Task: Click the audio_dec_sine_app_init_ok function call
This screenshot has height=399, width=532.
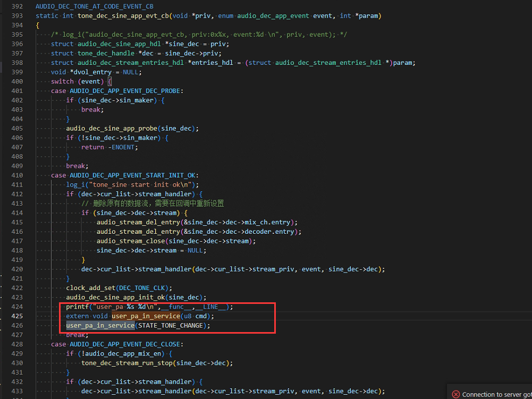Action: click(x=115, y=297)
